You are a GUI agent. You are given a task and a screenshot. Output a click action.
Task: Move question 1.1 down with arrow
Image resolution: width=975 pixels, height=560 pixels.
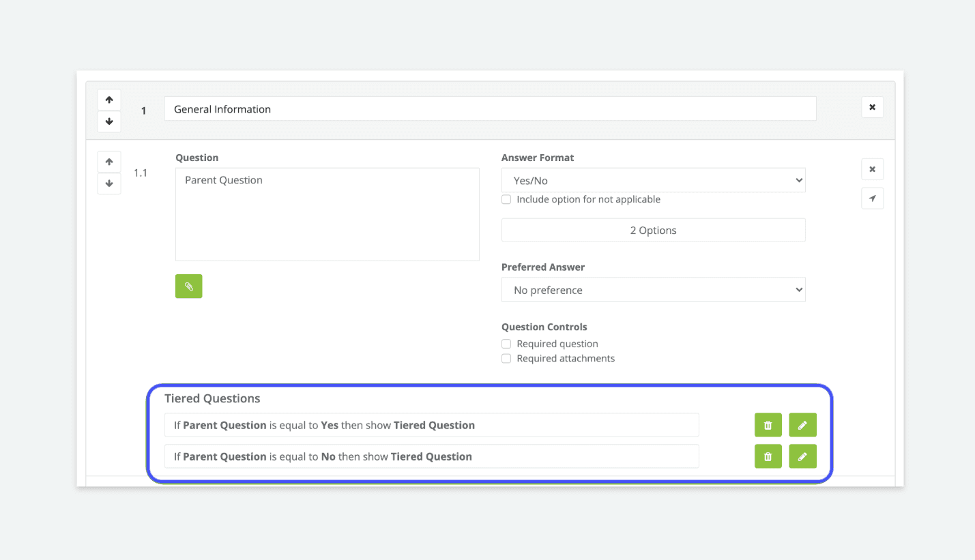click(x=109, y=183)
